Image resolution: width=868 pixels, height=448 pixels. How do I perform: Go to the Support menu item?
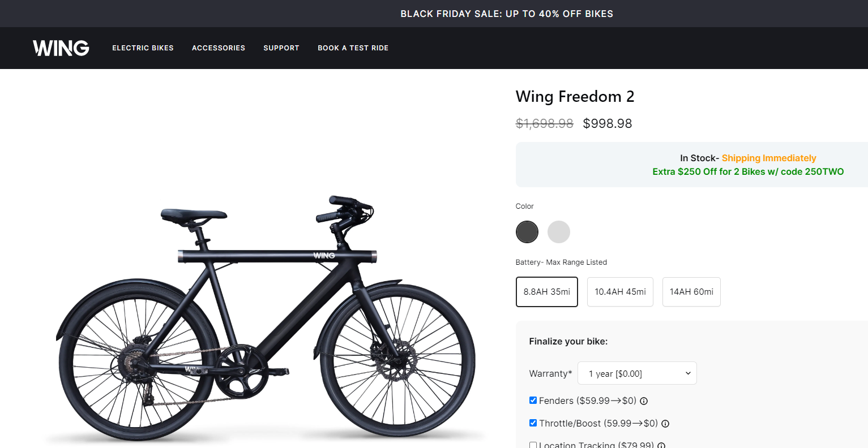click(x=281, y=48)
